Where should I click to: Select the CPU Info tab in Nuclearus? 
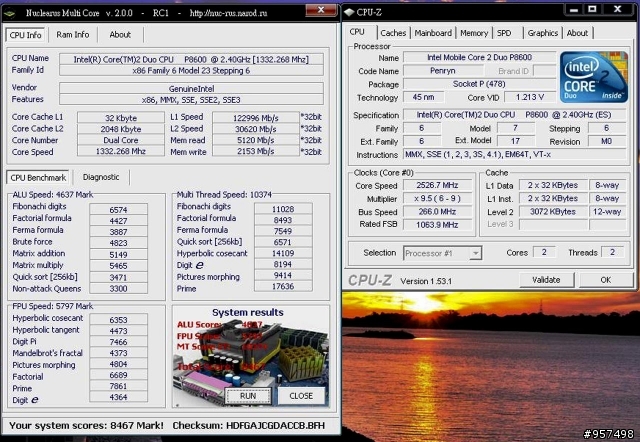pos(25,35)
